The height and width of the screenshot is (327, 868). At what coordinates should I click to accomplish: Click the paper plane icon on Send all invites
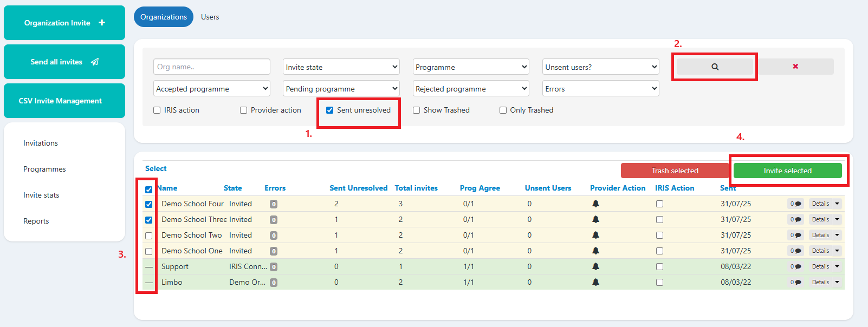coord(95,62)
